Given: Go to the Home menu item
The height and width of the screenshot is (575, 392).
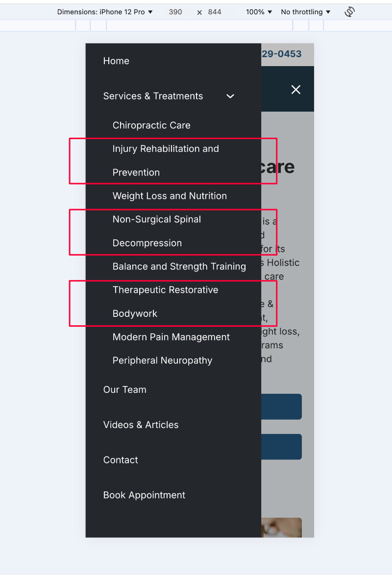Looking at the screenshot, I should (116, 61).
